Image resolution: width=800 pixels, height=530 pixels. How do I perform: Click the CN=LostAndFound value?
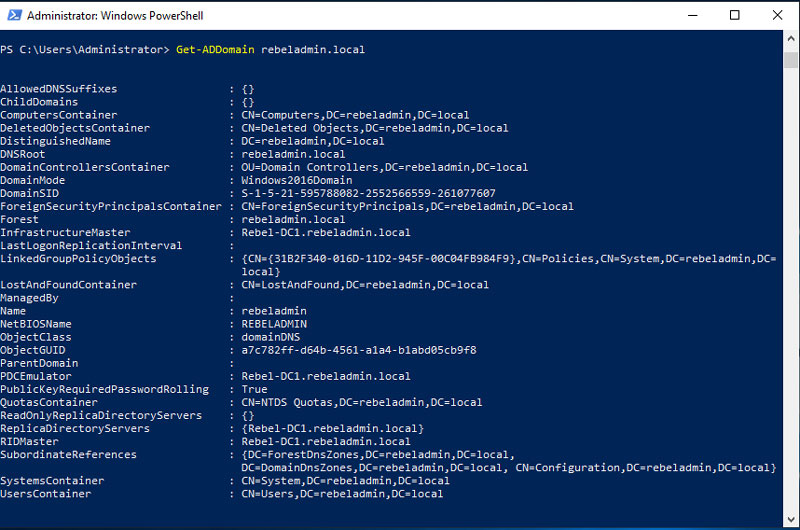[365, 285]
